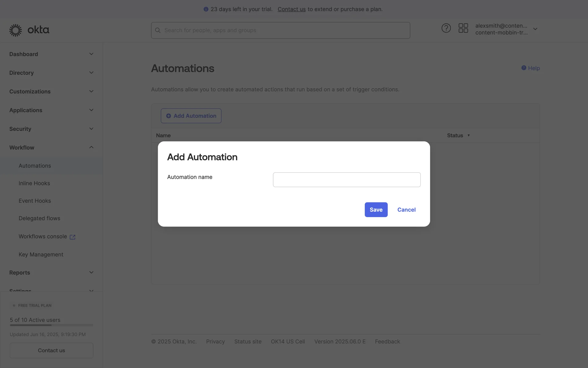Follow the Contact us link in banner

click(291, 9)
